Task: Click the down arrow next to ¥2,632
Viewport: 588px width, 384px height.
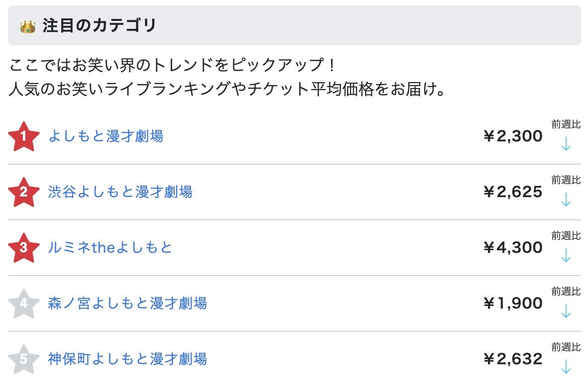Action: (566, 367)
